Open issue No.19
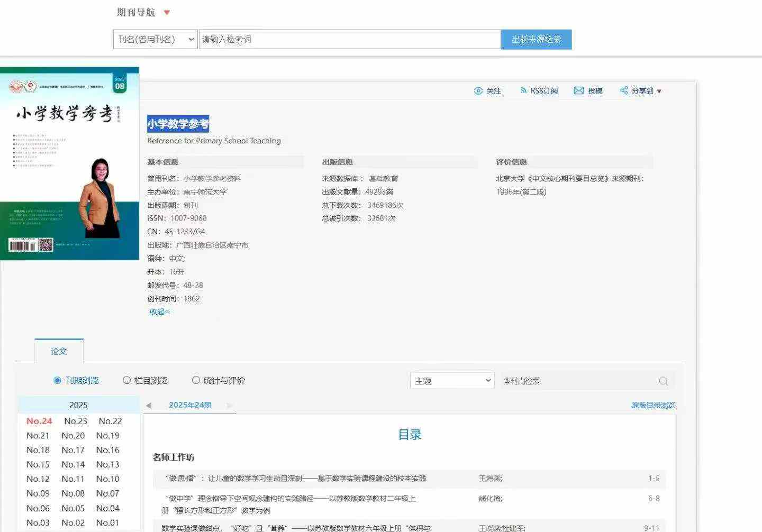The height and width of the screenshot is (532, 762). (x=108, y=436)
